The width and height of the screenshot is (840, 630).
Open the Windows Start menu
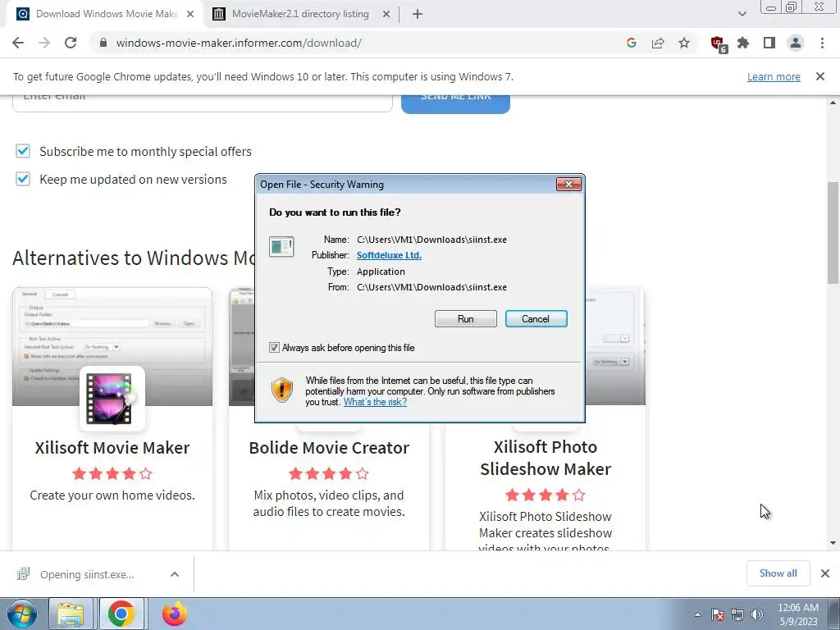[22, 614]
